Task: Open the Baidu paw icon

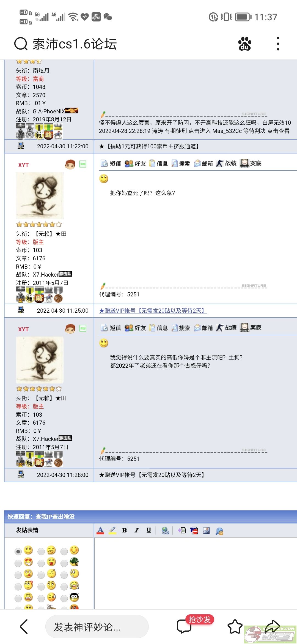Action: point(245,44)
